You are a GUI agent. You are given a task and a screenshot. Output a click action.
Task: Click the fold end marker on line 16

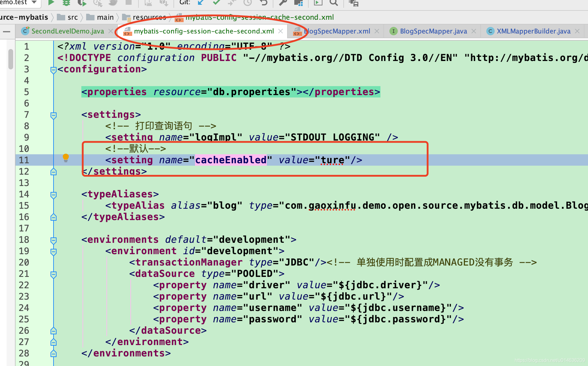click(54, 217)
